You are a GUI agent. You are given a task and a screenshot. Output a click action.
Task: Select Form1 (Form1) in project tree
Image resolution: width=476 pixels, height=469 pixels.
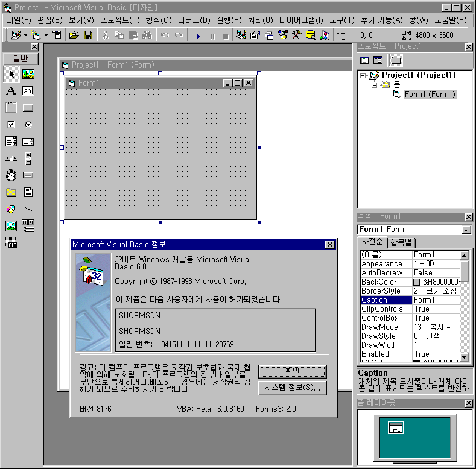click(x=430, y=95)
